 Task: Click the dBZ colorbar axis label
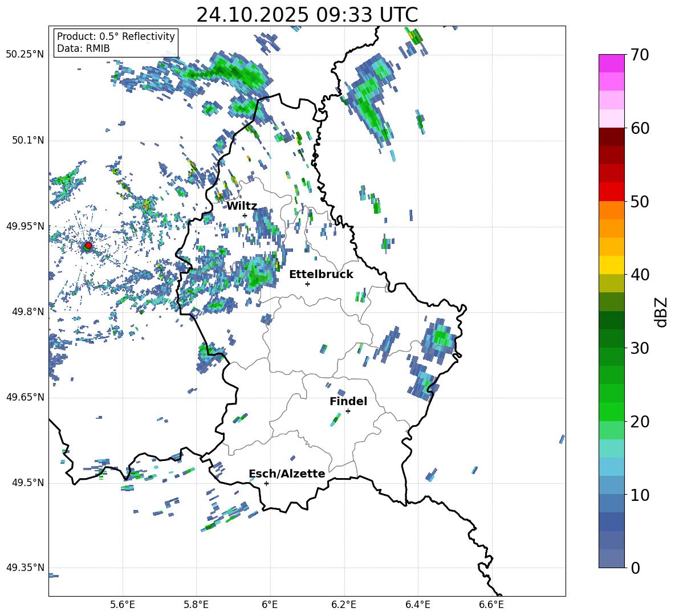coord(661,312)
